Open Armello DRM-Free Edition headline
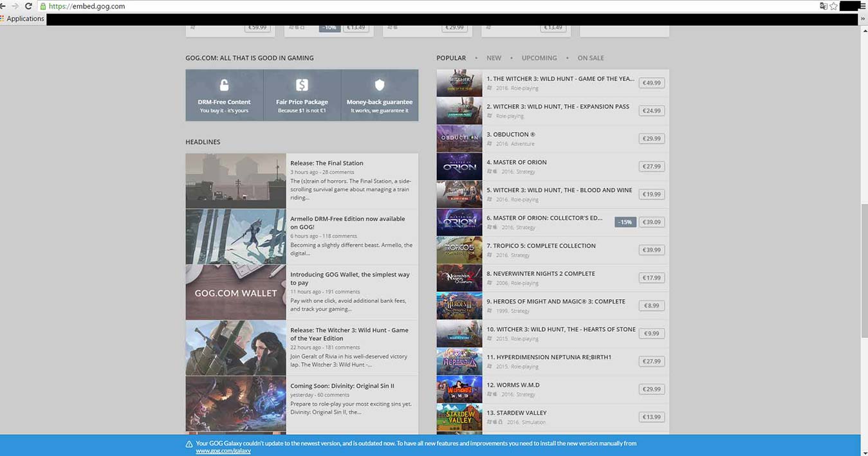868x456 pixels. click(347, 223)
